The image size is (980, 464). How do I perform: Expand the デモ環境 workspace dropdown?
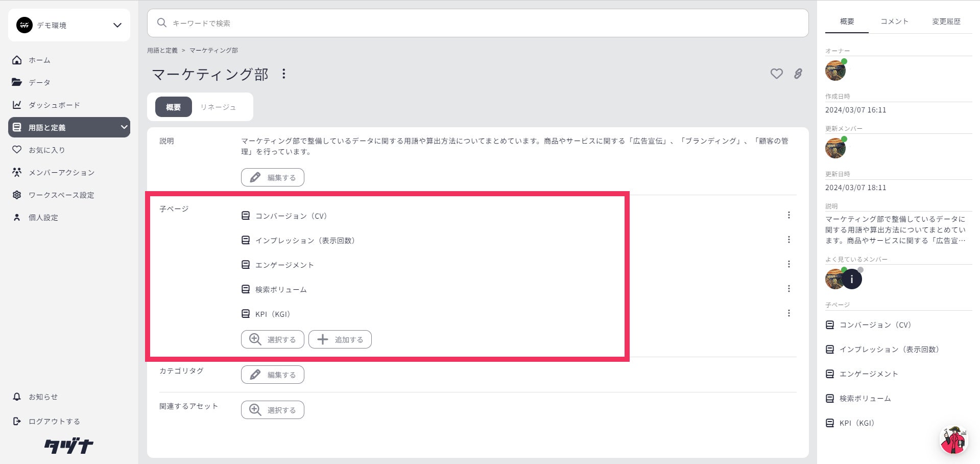[x=117, y=25]
